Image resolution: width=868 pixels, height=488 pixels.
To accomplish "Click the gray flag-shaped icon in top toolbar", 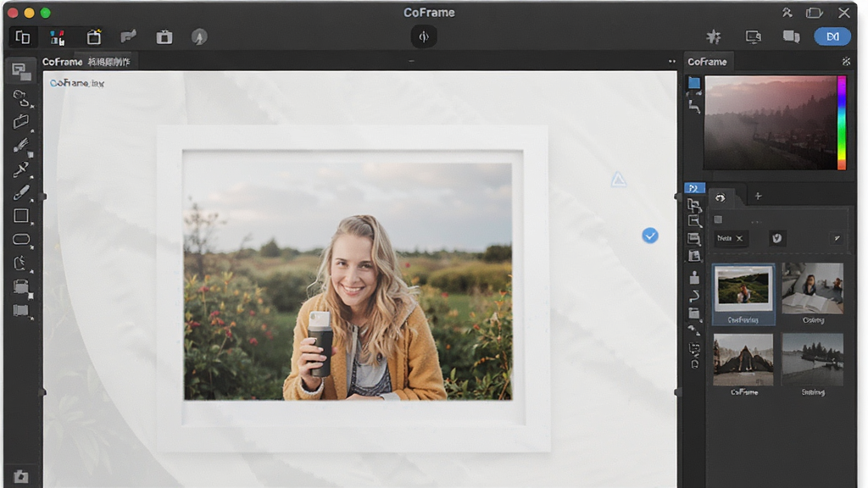I will (129, 36).
